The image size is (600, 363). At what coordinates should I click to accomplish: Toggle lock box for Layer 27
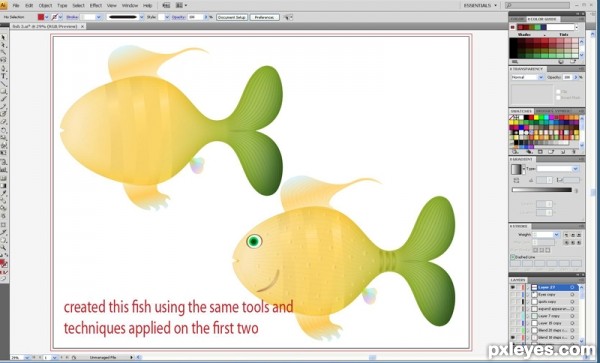pyautogui.click(x=518, y=287)
